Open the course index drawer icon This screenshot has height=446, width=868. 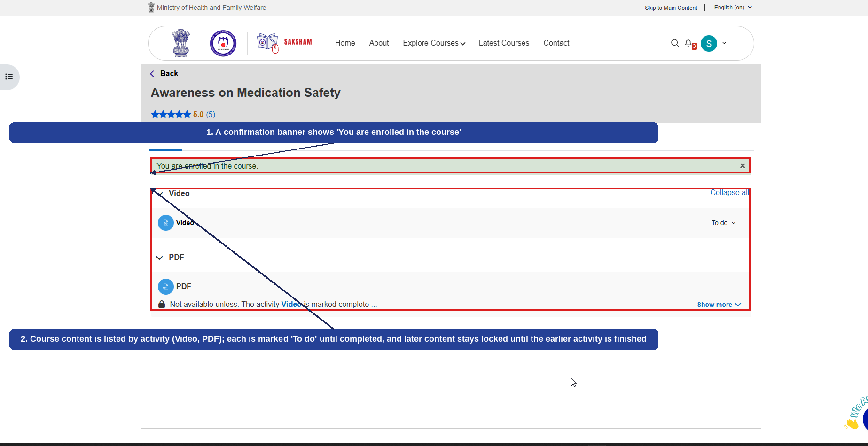pos(9,77)
